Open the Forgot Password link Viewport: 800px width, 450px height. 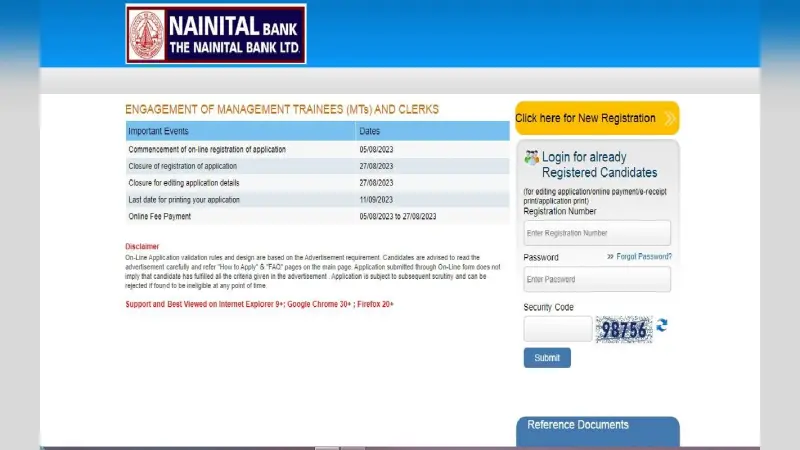click(x=644, y=257)
